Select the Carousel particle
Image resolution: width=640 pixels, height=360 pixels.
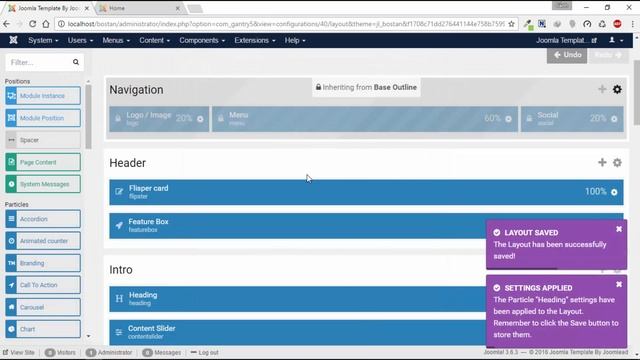(43, 307)
